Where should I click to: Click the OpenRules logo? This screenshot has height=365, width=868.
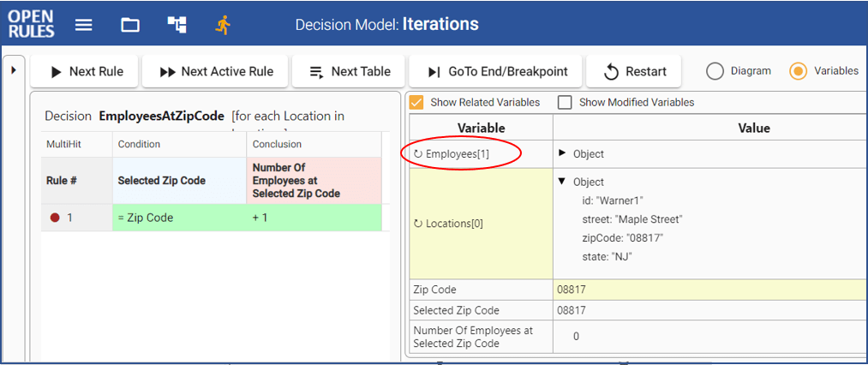[x=31, y=24]
